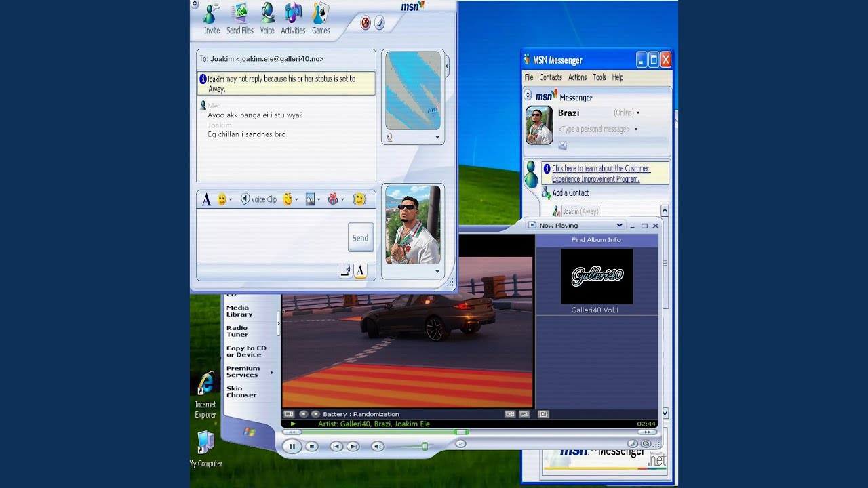Open dropdown under my display picture
The image size is (868, 488).
pos(437,271)
